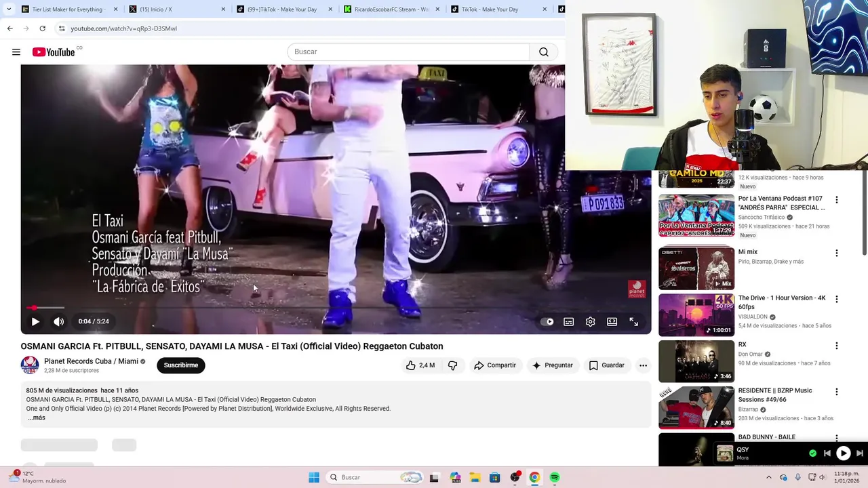Screen dimensions: 868x488
Task: Open Planet Records Cuba / Miami channel avatar
Action: 30,365
